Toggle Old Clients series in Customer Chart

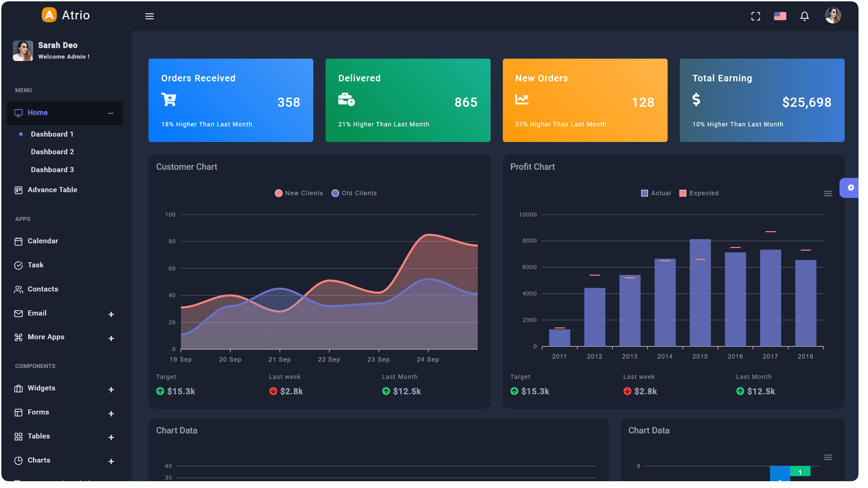tap(354, 193)
